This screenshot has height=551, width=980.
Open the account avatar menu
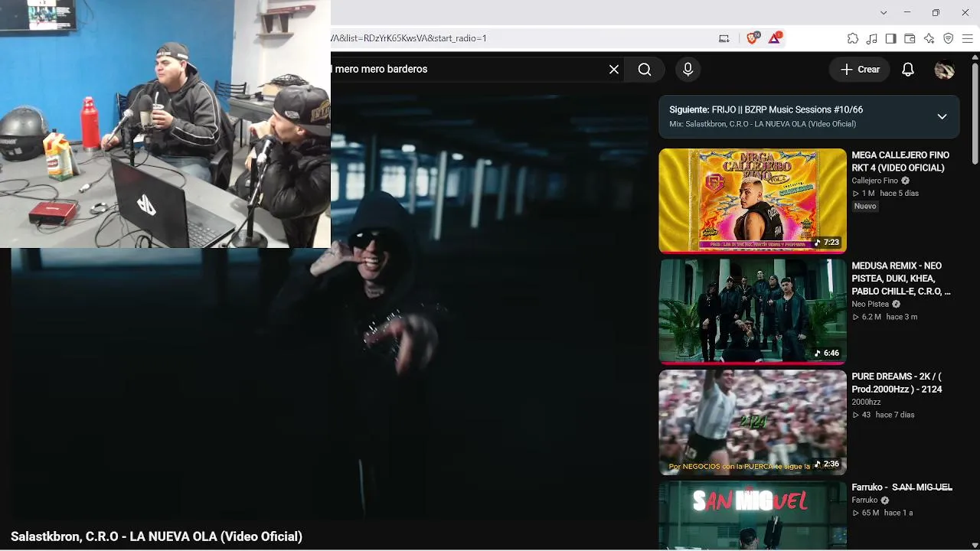click(x=944, y=69)
